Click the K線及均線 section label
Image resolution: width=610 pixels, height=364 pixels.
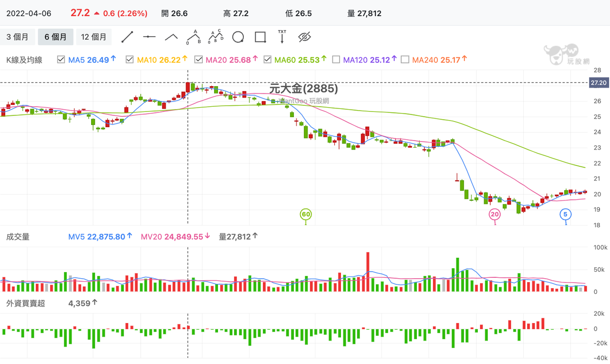(x=24, y=60)
